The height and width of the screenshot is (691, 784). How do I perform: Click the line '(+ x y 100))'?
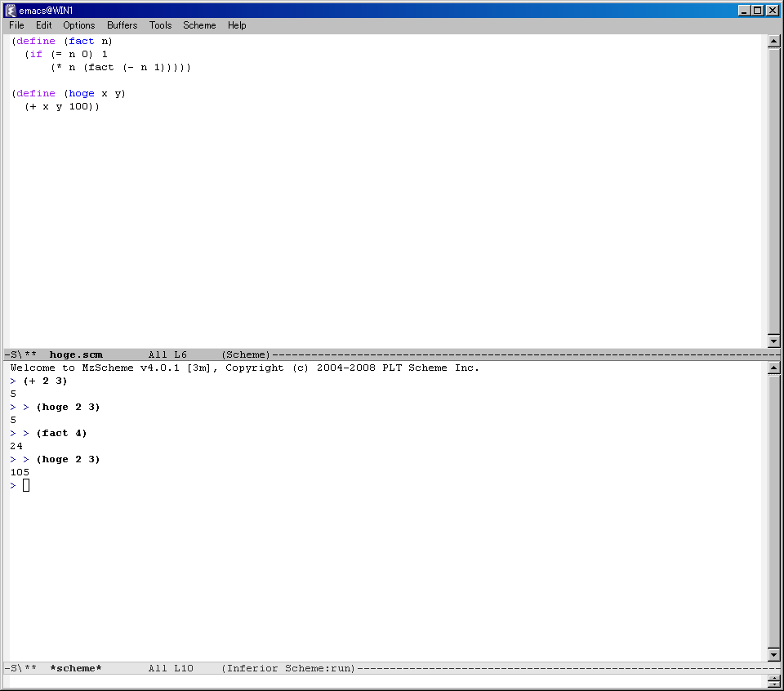(x=62, y=106)
